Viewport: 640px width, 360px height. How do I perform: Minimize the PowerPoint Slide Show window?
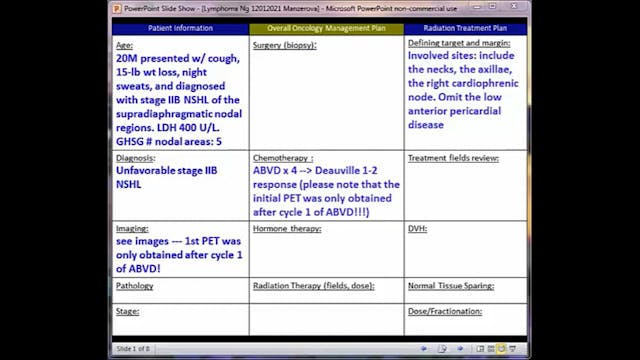click(x=477, y=7)
